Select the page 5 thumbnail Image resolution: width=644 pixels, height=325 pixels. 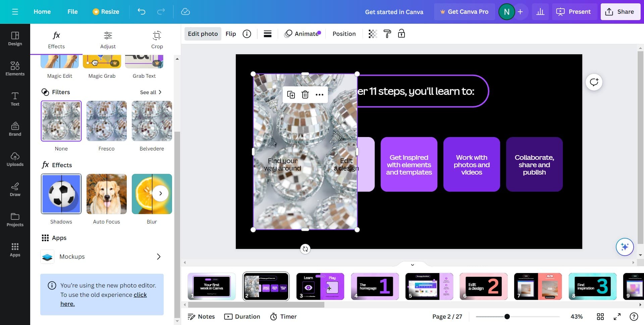429,286
